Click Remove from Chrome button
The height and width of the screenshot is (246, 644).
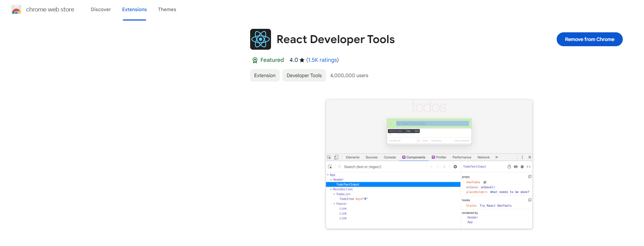point(590,39)
